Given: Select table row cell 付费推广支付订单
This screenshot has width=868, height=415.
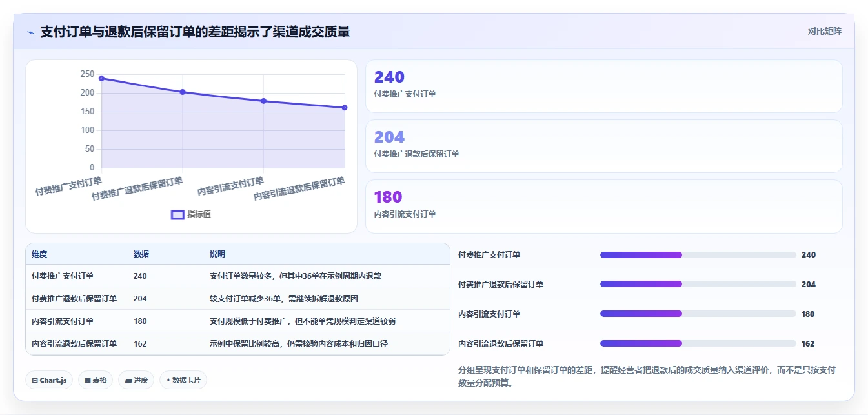Looking at the screenshot, I should 63,276.
